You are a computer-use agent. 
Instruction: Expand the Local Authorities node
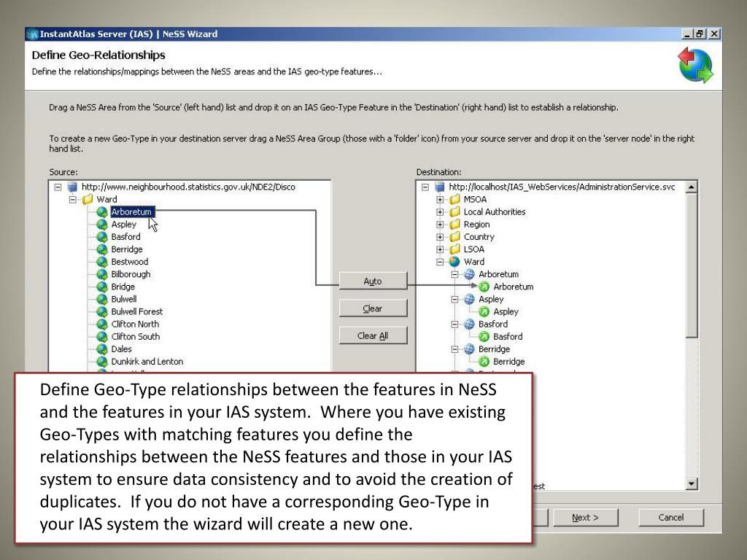coord(440,212)
